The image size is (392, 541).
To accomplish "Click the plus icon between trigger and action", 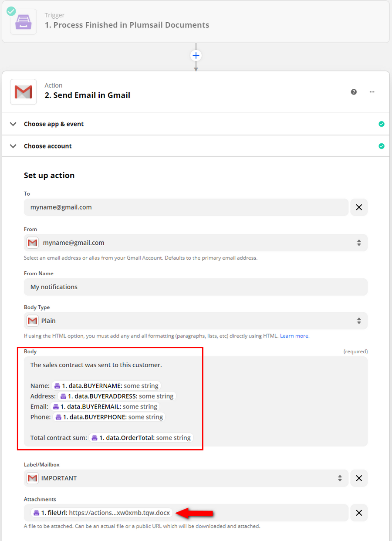I will tap(196, 55).
